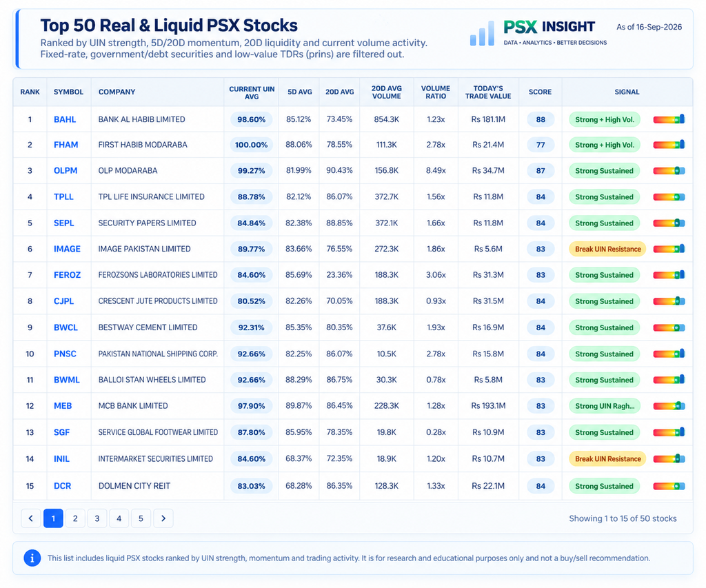Click the PSX Insight bar-chart logo icon
Image resolution: width=706 pixels, height=588 pixels.
coord(482,33)
